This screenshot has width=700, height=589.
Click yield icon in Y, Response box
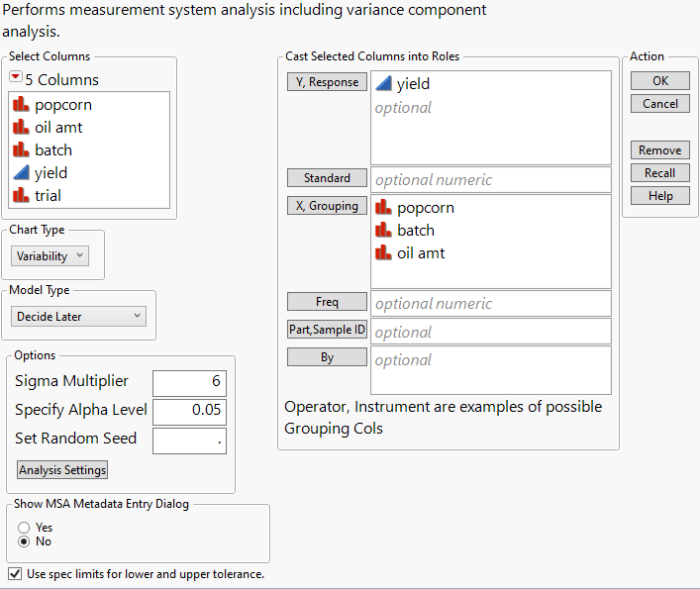click(384, 84)
